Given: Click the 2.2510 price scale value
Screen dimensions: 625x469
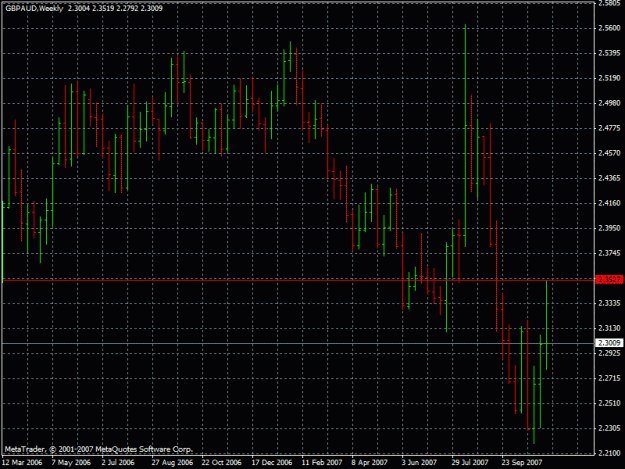Looking at the screenshot, I should [609, 403].
